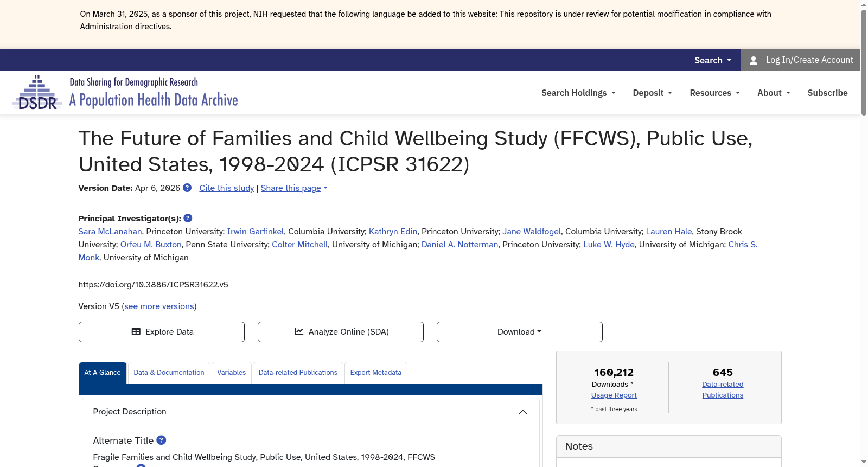Viewport: 868px width, 467px height.
Task: Click the scrollbar down arrow
Action: pos(864,462)
